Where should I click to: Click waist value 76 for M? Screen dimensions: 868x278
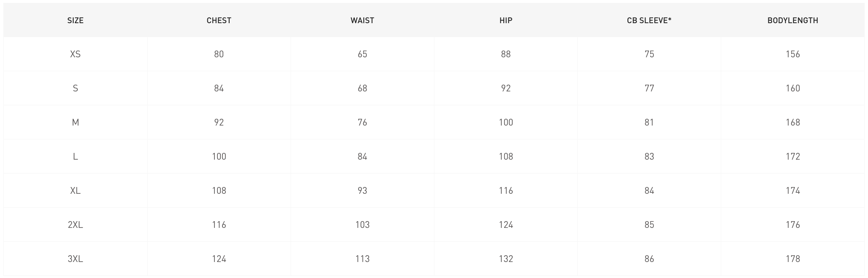click(362, 123)
